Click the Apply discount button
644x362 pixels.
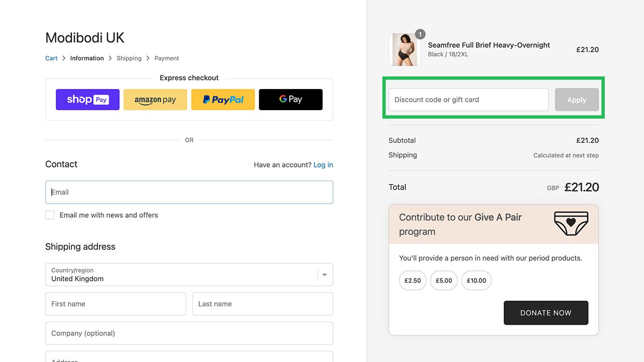(577, 100)
